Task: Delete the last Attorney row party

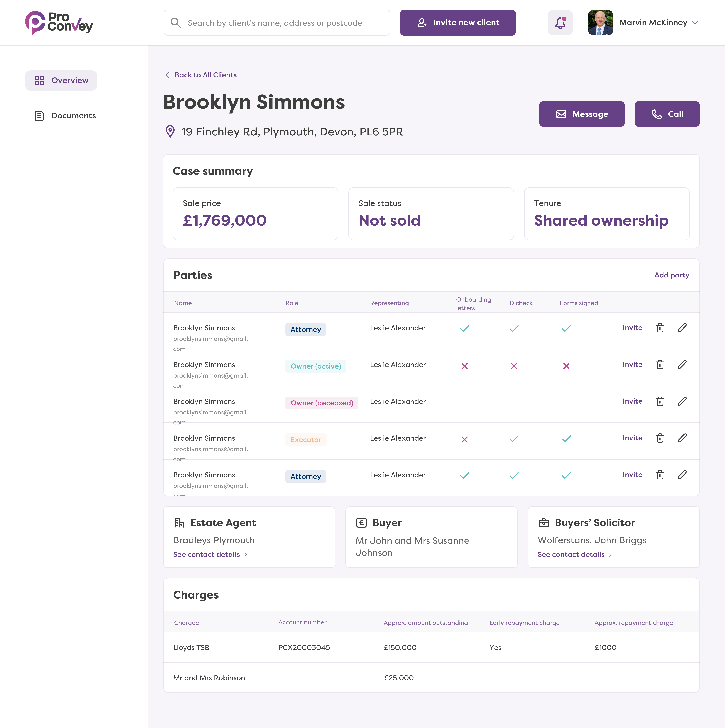Action: (660, 475)
